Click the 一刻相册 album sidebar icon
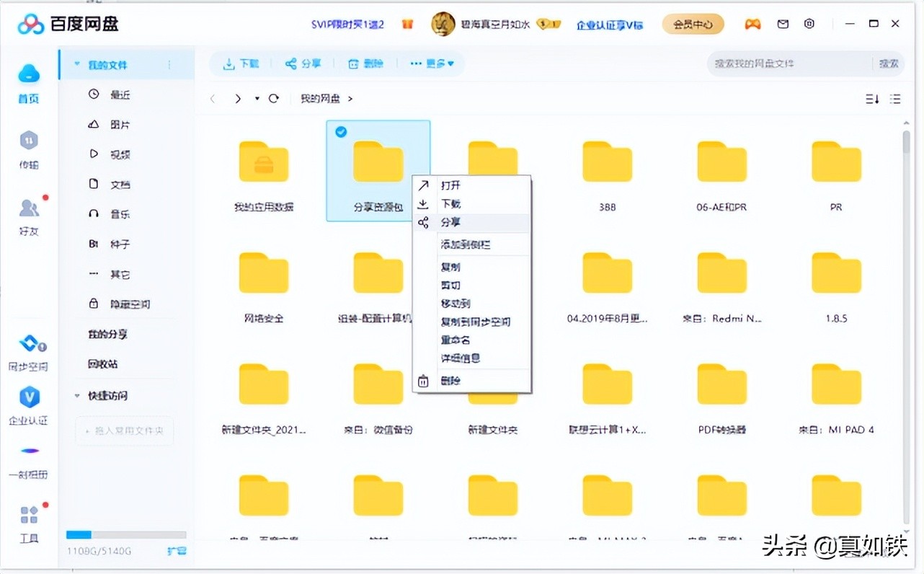 pyautogui.click(x=28, y=450)
